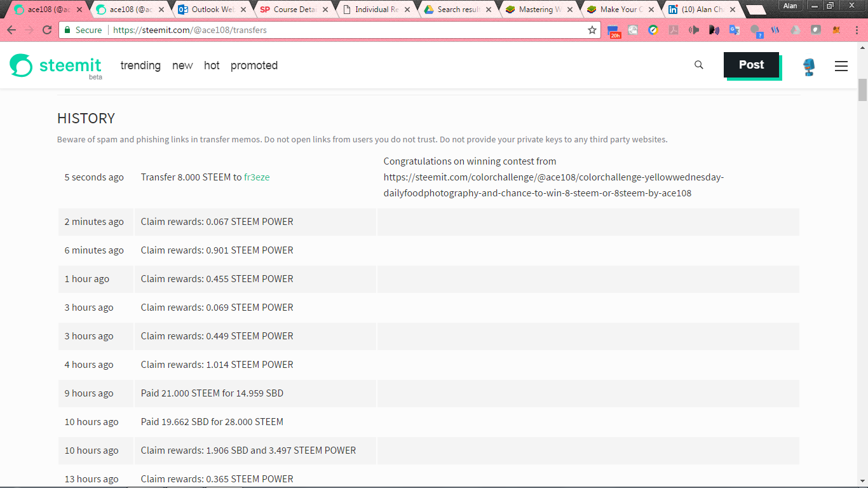This screenshot has width=868, height=488.
Task: Click 'Claim rewards: 0.449 STEEM POWER' entry
Action: point(217,336)
